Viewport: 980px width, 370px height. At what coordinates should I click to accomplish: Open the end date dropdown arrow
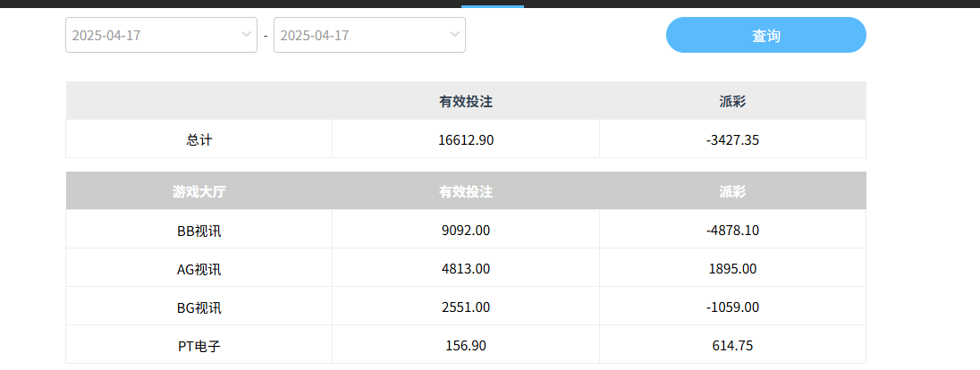pos(455,35)
